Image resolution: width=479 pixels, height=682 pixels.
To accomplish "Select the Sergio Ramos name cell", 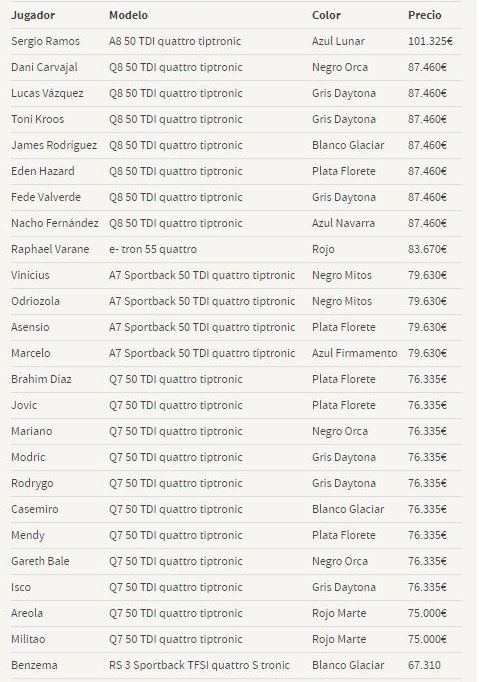I will pos(46,41).
